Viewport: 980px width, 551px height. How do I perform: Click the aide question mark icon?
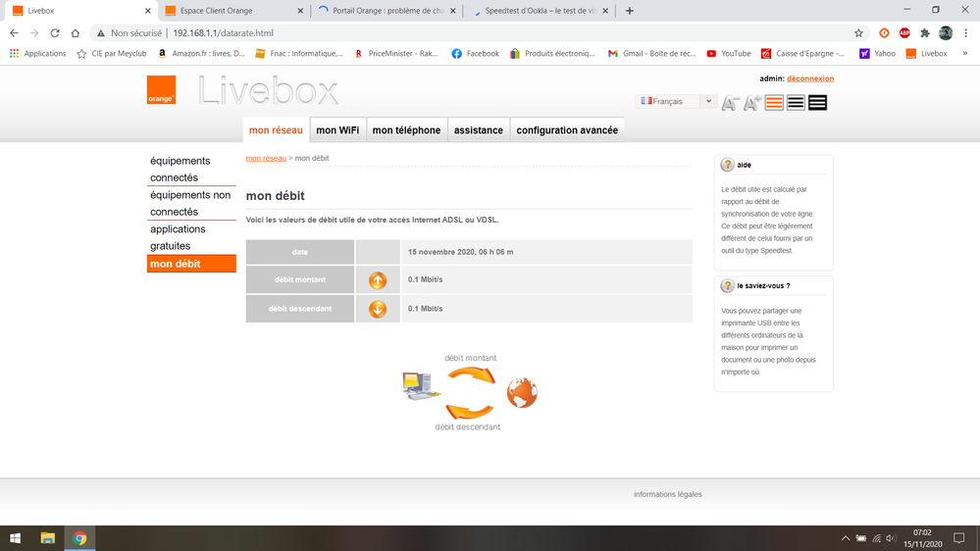(x=728, y=165)
